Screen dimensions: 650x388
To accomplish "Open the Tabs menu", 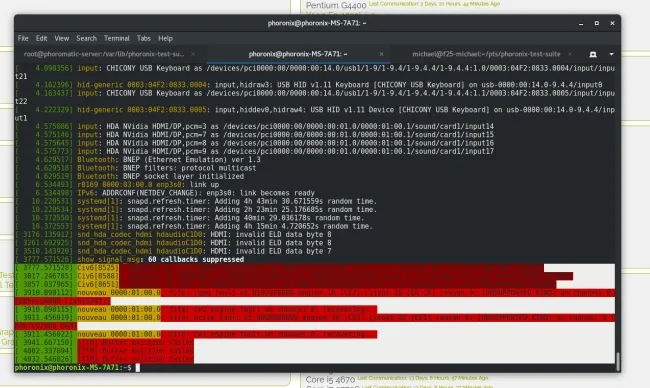I will [143, 38].
